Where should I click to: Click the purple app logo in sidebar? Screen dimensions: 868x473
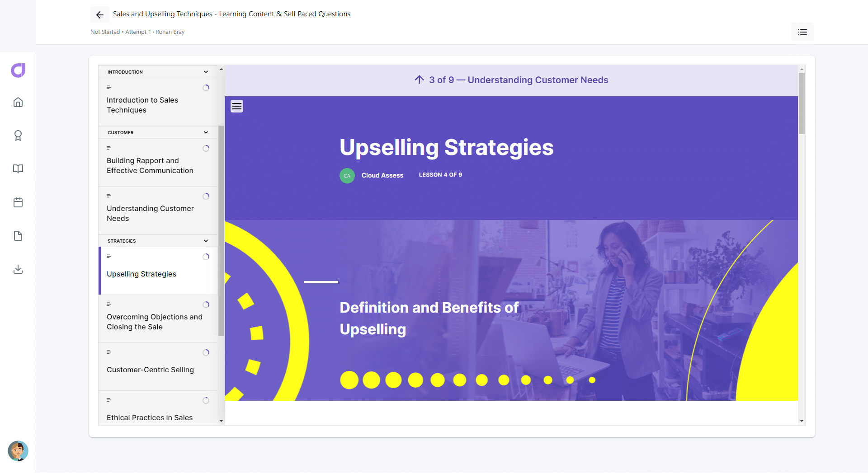point(18,70)
